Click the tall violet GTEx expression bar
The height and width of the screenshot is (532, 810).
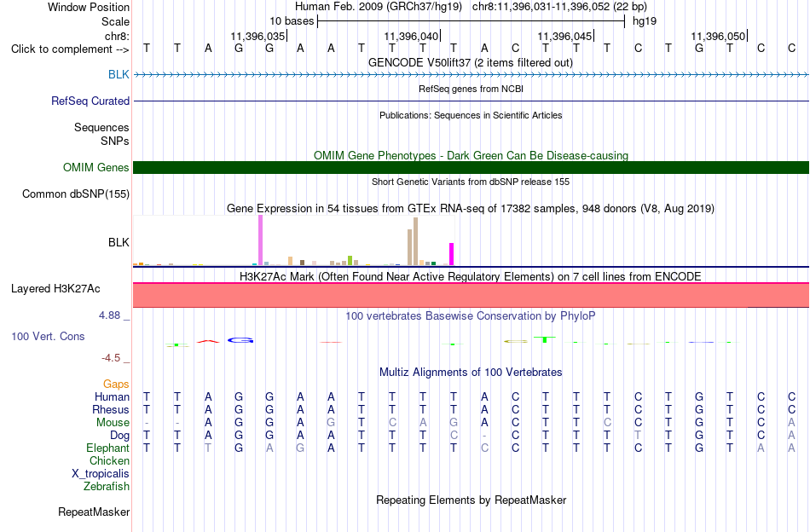[x=260, y=240]
